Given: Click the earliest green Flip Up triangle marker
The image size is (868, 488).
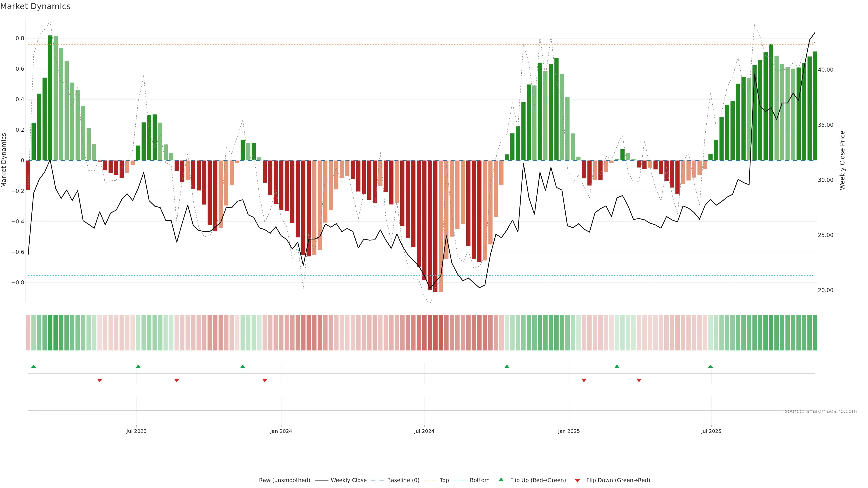Looking at the screenshot, I should tap(33, 366).
